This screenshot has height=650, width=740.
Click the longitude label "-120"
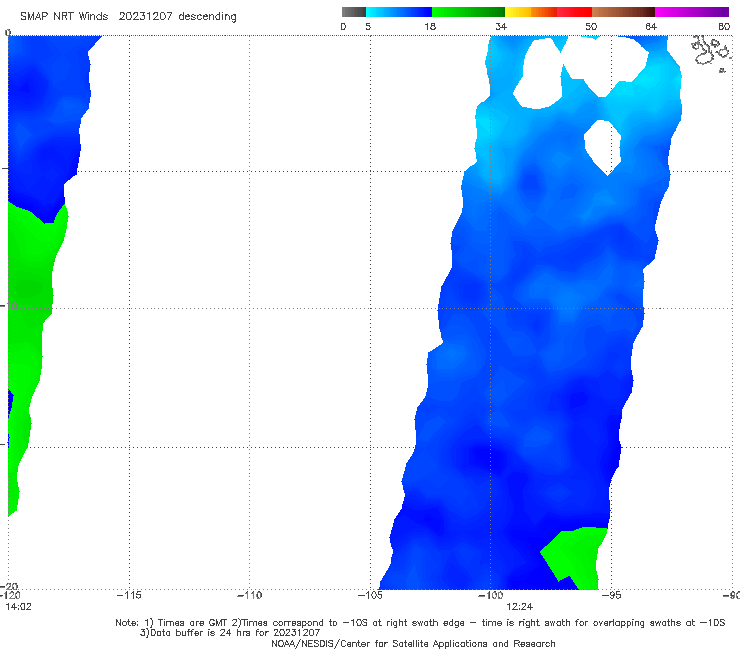tap(10, 595)
